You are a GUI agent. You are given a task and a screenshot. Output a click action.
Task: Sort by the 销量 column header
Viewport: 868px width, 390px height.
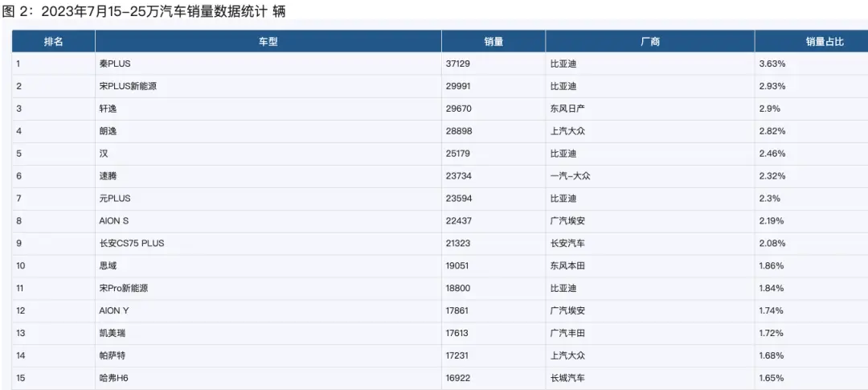pos(493,42)
